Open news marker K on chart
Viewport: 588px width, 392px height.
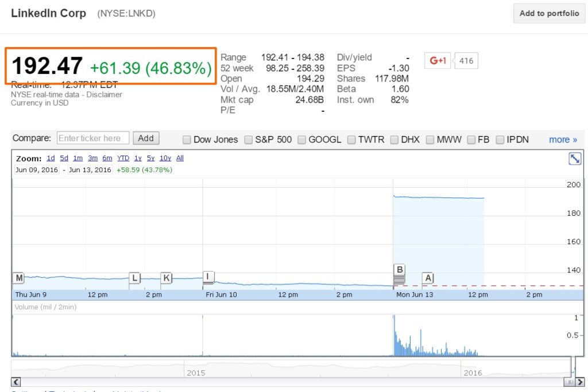click(167, 278)
